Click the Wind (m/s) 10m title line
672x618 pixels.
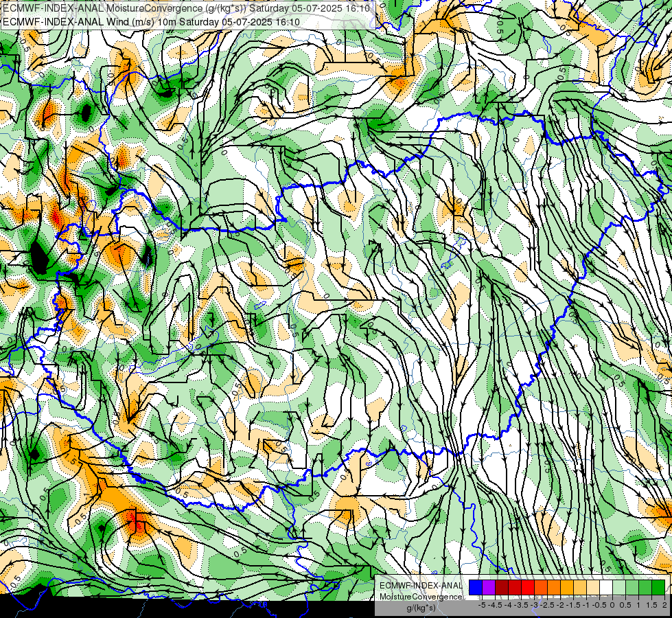[x=151, y=22]
